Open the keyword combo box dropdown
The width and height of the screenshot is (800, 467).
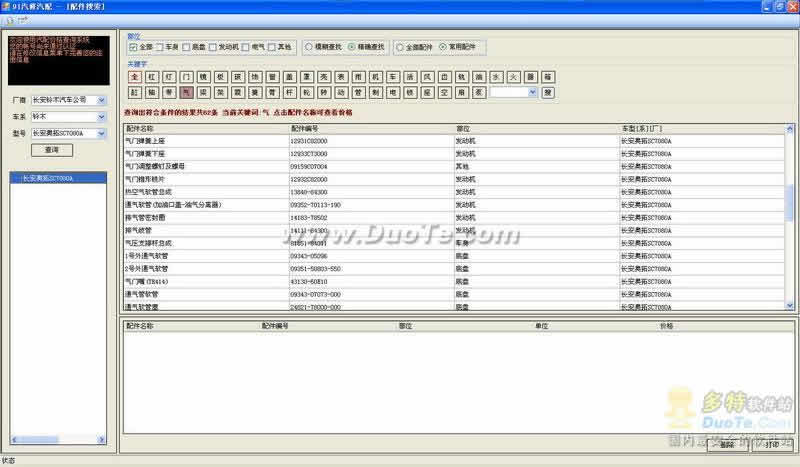(532, 92)
